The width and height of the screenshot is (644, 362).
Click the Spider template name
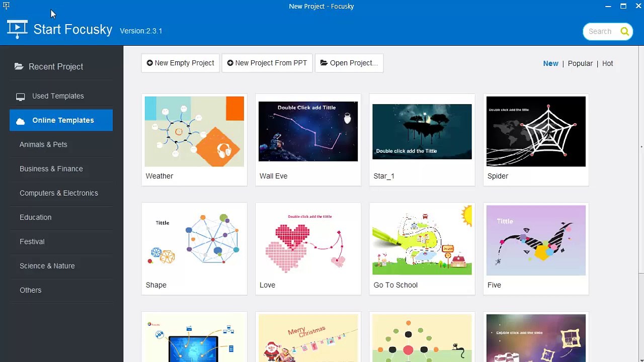(498, 176)
